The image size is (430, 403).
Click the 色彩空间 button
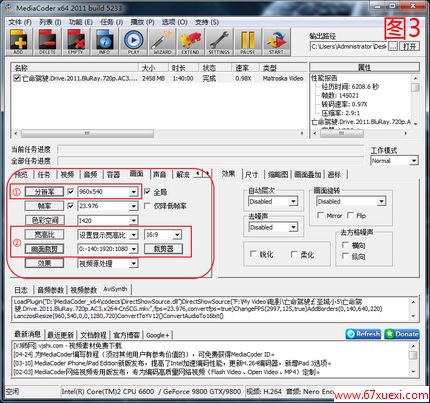(44, 220)
